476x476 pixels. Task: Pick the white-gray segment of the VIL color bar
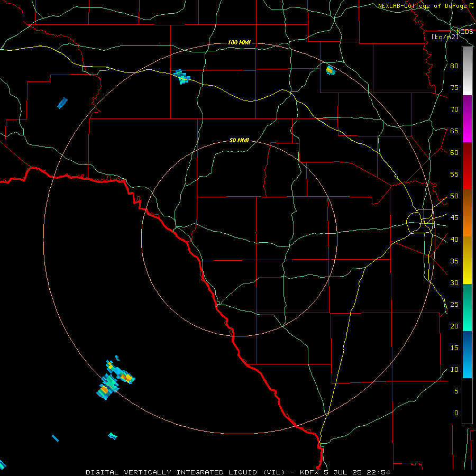point(467,71)
